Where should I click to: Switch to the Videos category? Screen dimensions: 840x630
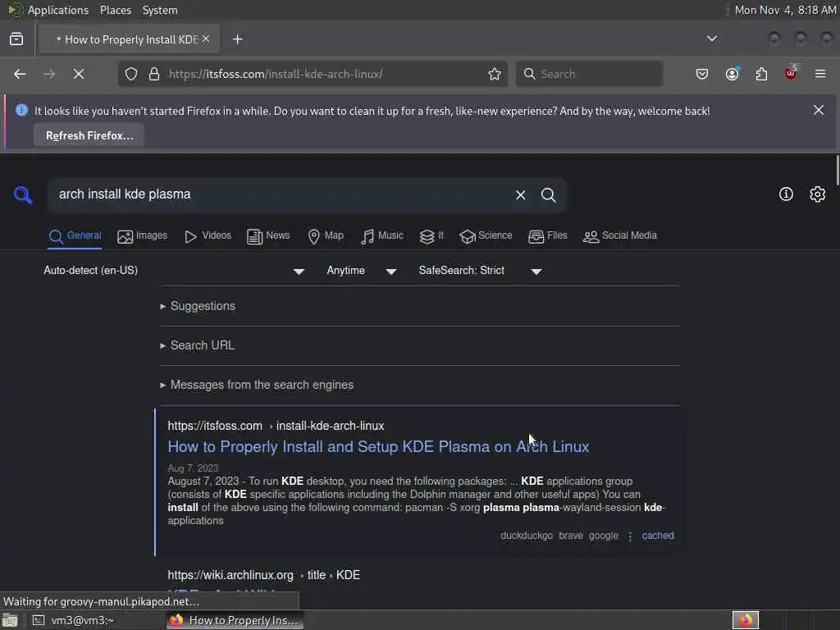tap(208, 235)
